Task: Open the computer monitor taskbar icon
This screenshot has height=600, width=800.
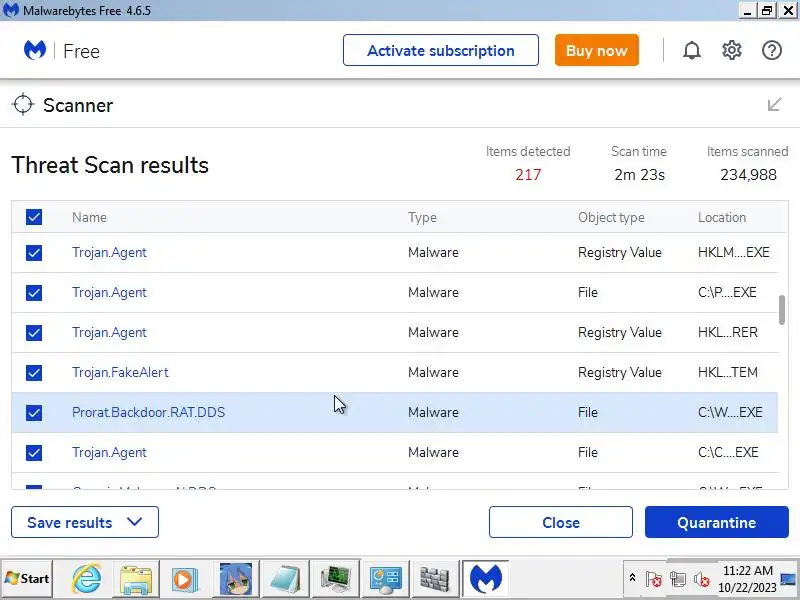Action: pos(335,579)
